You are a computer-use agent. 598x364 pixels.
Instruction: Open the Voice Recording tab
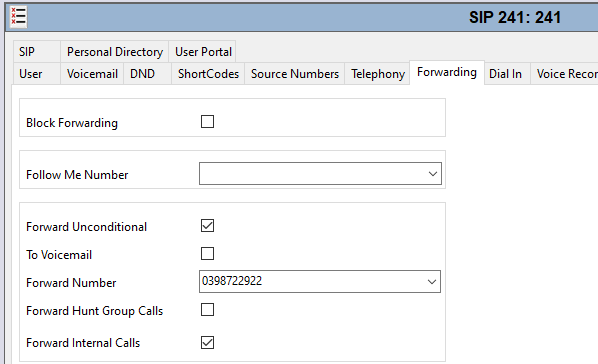564,74
